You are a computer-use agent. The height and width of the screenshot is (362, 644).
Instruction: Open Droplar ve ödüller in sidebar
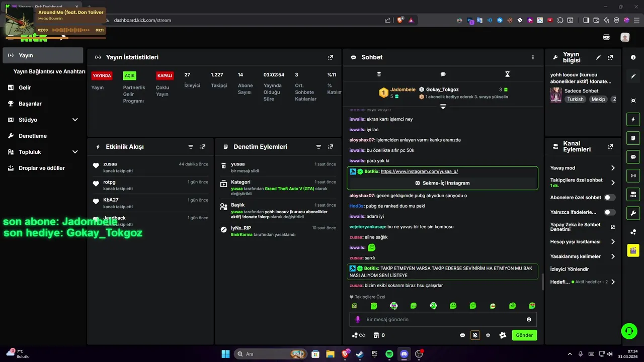tap(43, 168)
